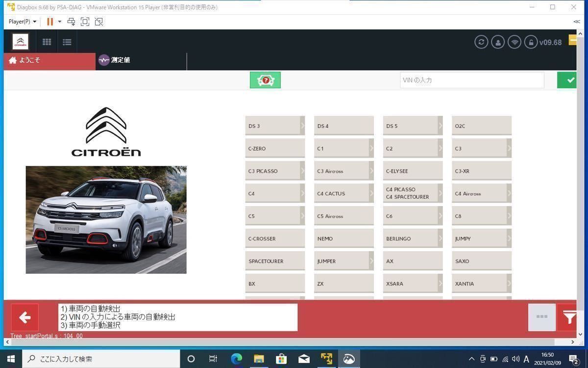Screen dimensions: 588x368
Task: Open Microsoft Edge from taskbar
Action: click(x=236, y=359)
